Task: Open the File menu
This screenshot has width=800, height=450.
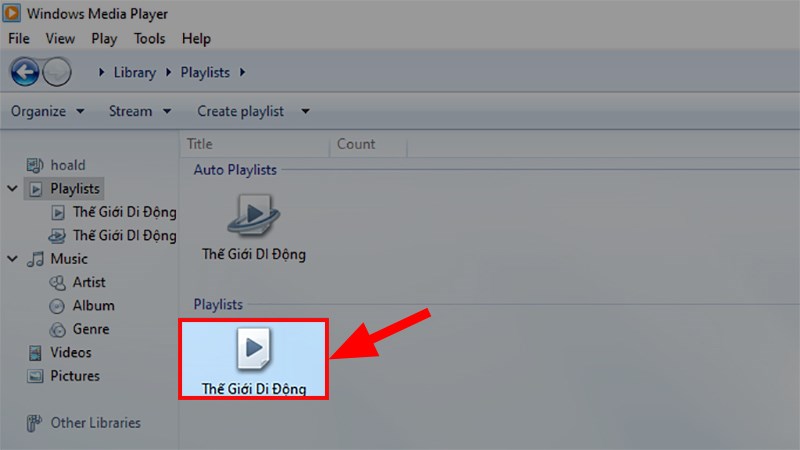Action: [19, 39]
